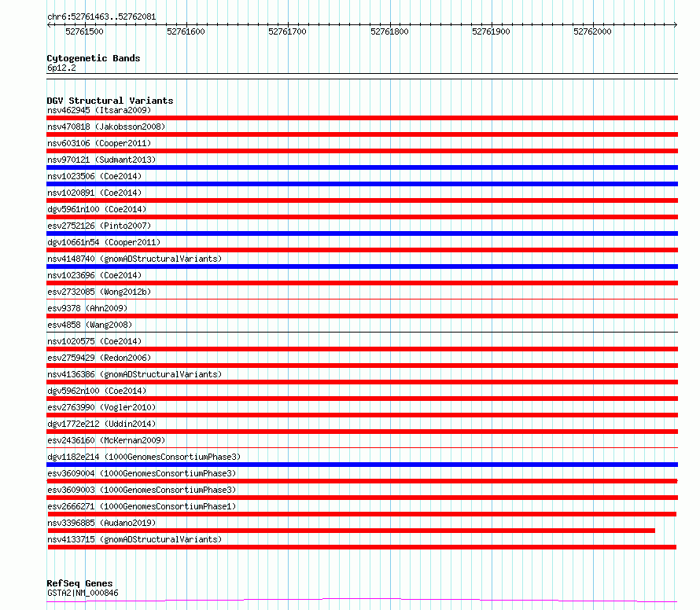Click esv2759429 (Redon2006) label
The width and height of the screenshot is (700, 610).
(x=99, y=358)
